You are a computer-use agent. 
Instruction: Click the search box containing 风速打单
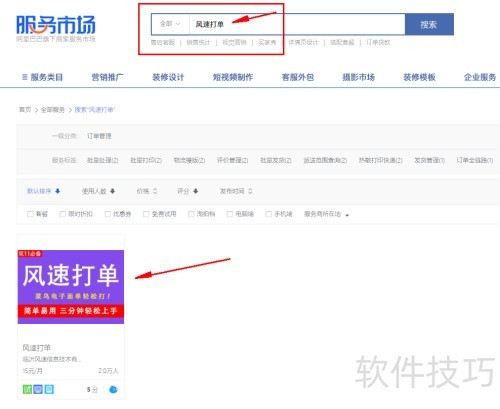coord(297,24)
